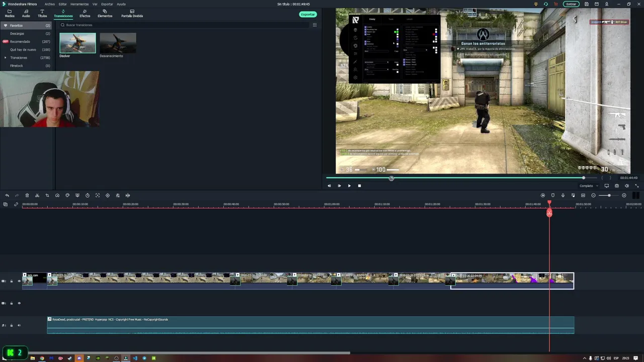644x362 pixels.
Task: Open the Completo preview quality dropdown
Action: (589, 186)
